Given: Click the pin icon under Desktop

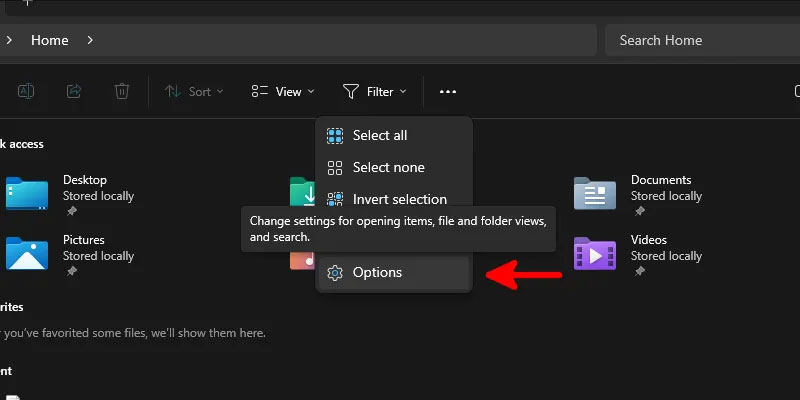Looking at the screenshot, I should click(x=72, y=211).
